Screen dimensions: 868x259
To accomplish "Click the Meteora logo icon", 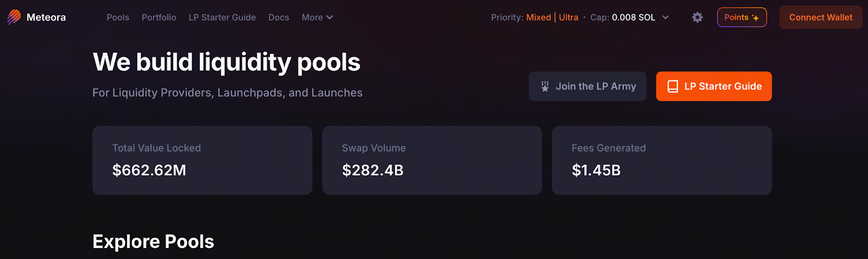I will pyautogui.click(x=14, y=17).
